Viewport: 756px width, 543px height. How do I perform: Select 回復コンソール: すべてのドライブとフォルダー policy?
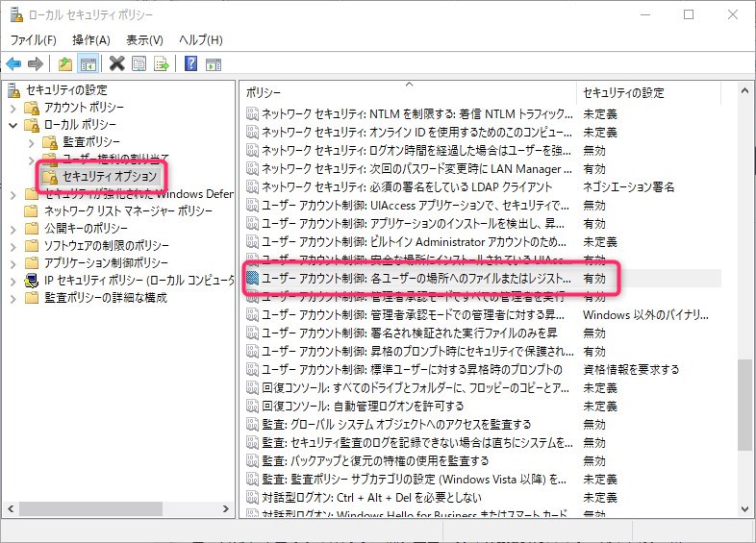coord(483,388)
